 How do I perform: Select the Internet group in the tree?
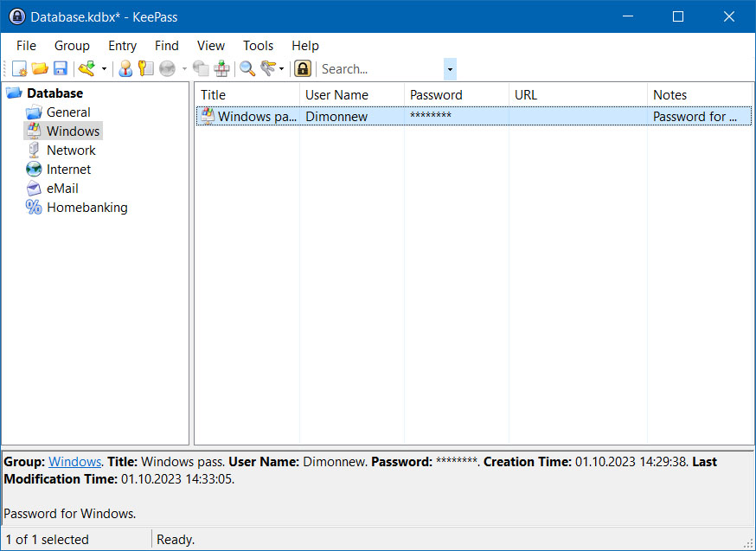coord(69,170)
